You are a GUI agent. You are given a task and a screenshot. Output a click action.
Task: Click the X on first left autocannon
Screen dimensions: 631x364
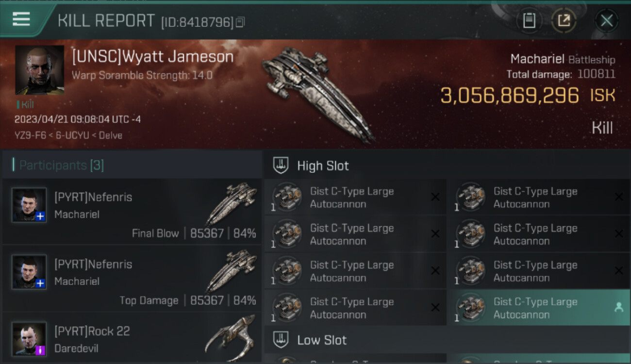click(435, 197)
